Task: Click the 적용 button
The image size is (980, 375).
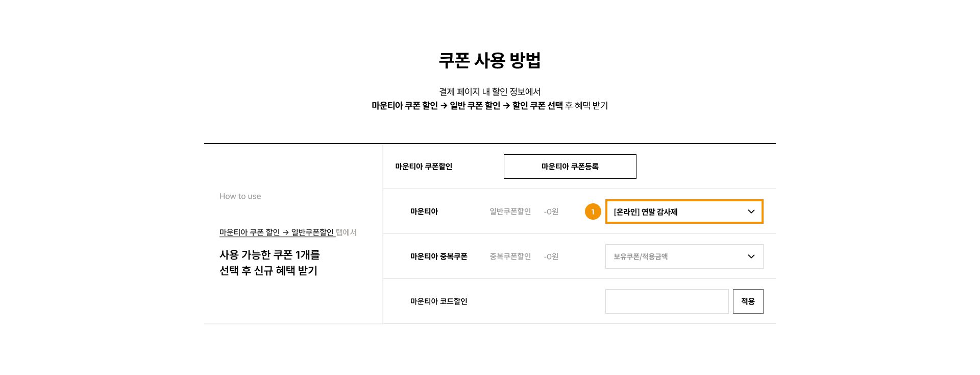Action: click(748, 301)
